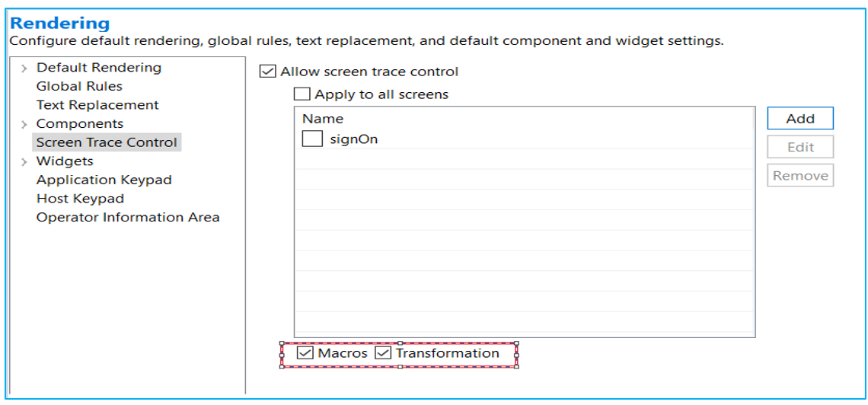Expand the Default Rendering tree node
The width and height of the screenshot is (868, 405).
(x=25, y=69)
